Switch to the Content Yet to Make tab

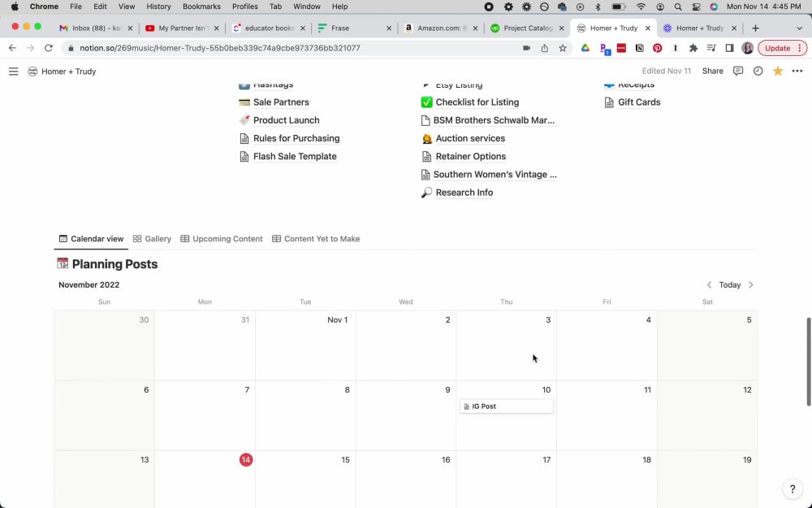(316, 239)
